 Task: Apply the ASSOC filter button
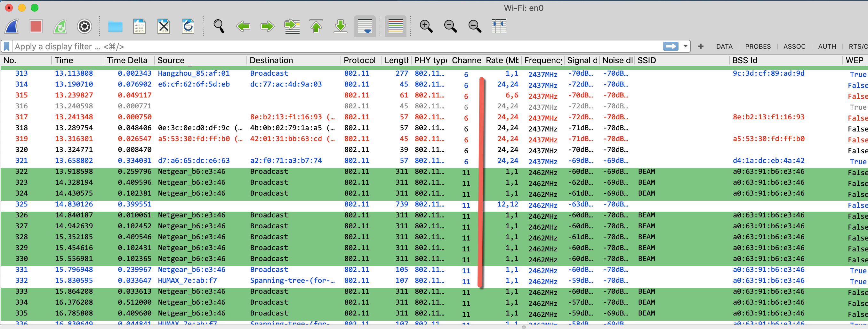(794, 46)
